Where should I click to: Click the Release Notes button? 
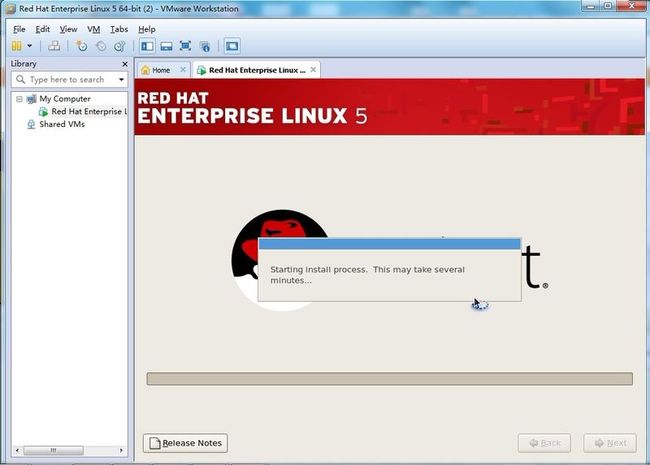pos(185,443)
